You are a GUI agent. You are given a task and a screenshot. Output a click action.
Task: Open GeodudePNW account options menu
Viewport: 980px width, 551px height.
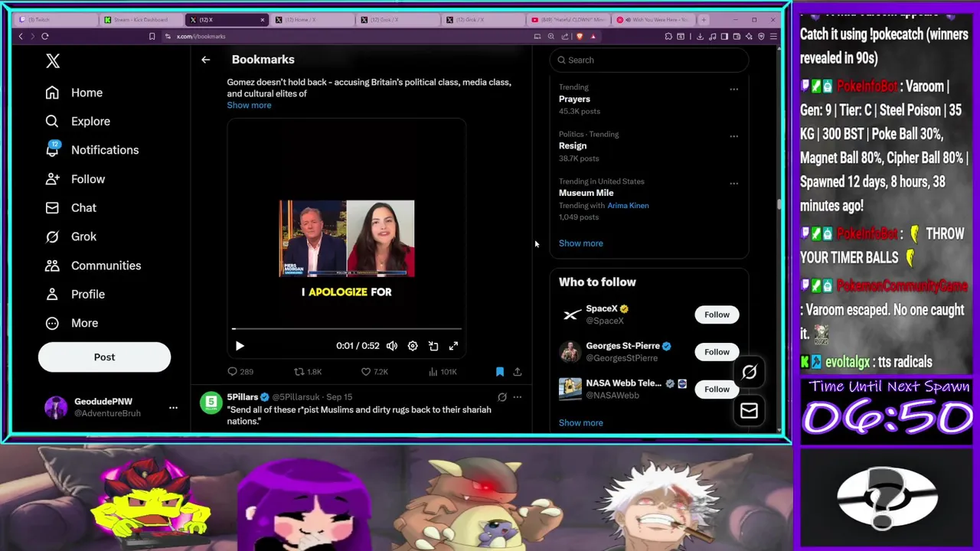click(173, 407)
